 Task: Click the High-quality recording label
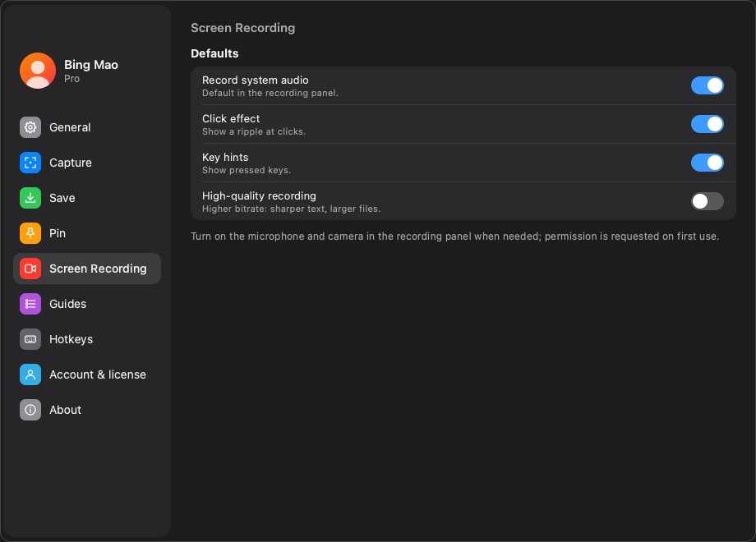click(x=259, y=196)
